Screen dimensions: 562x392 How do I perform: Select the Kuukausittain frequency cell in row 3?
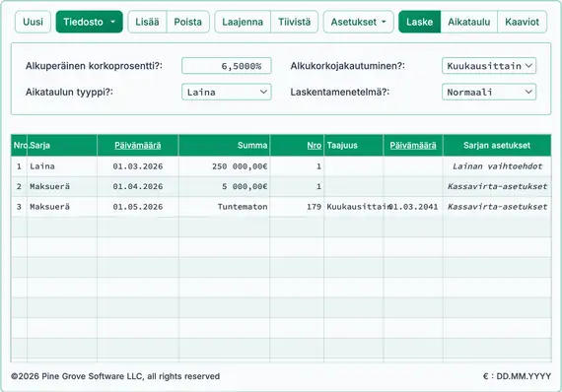pyautogui.click(x=353, y=207)
